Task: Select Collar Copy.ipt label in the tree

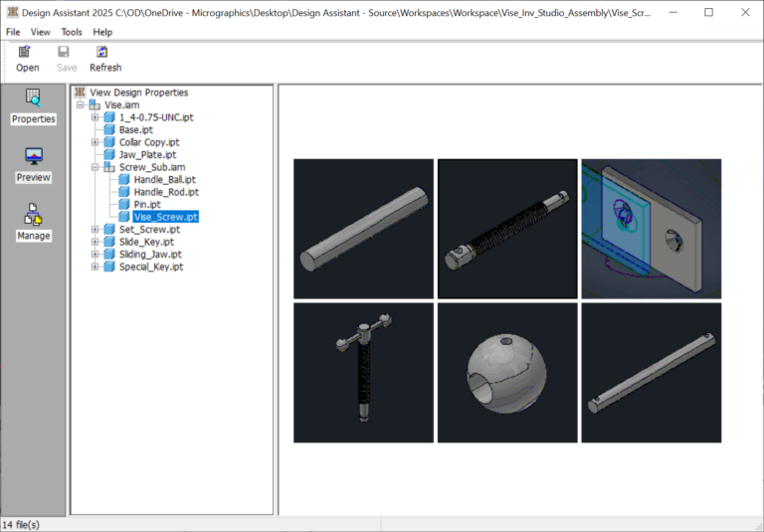Action: pyautogui.click(x=149, y=142)
